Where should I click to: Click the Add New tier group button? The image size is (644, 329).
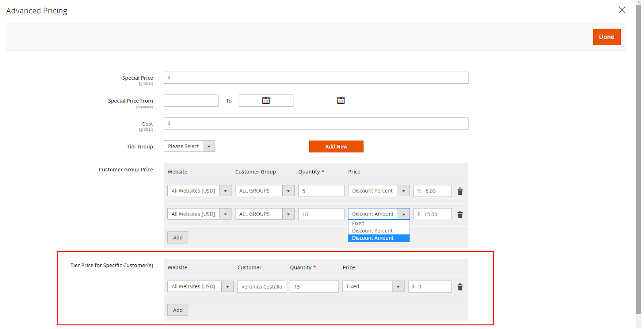(336, 147)
